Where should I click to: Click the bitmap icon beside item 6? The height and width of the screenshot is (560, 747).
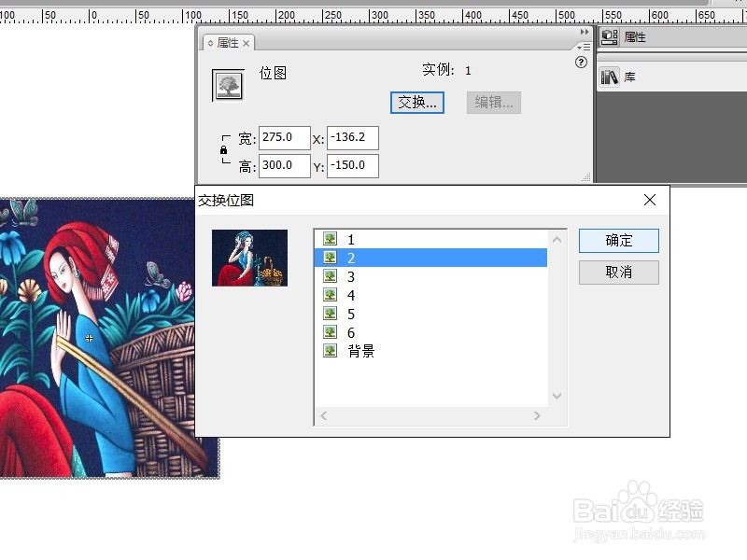pos(331,332)
